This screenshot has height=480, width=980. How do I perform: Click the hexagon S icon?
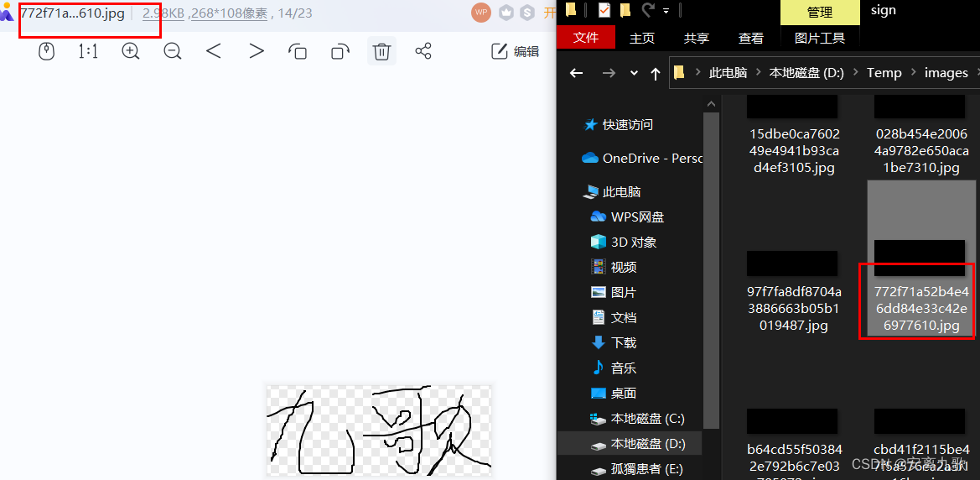coord(528,13)
